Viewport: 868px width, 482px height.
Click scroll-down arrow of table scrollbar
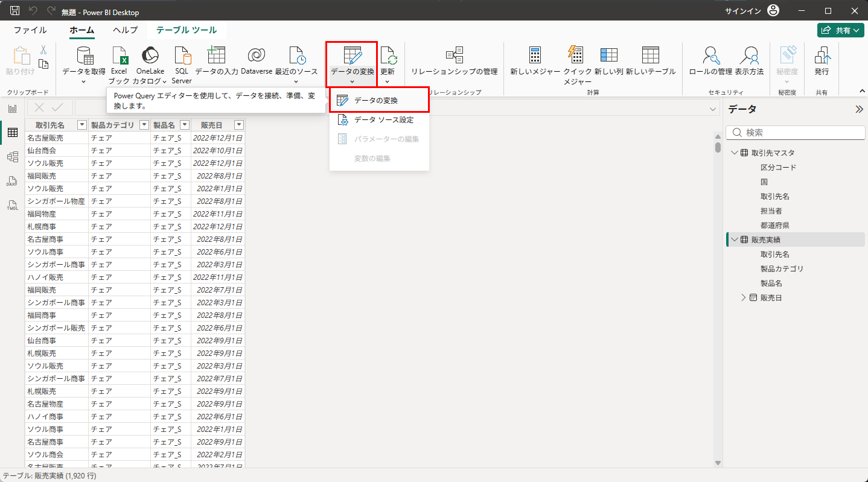pyautogui.click(x=718, y=463)
